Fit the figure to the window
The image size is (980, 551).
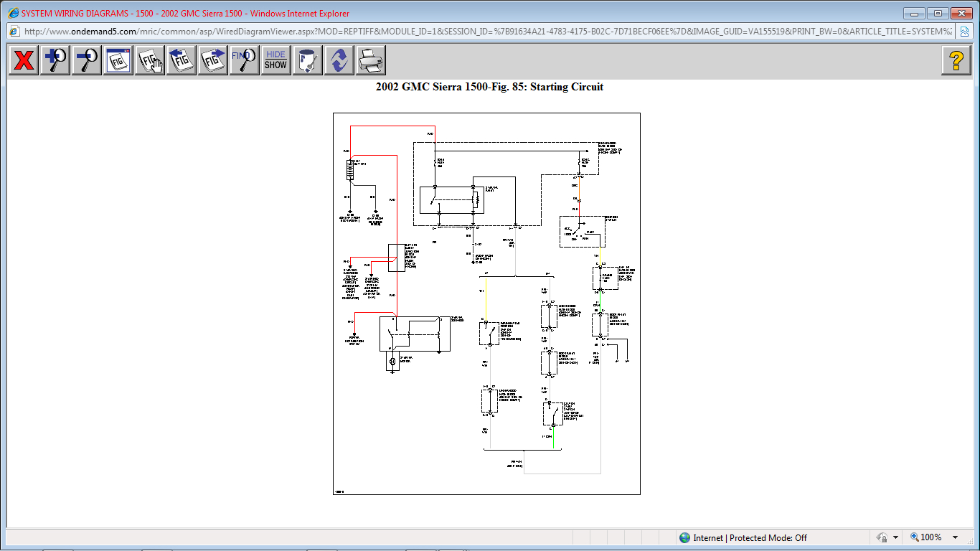click(x=118, y=60)
